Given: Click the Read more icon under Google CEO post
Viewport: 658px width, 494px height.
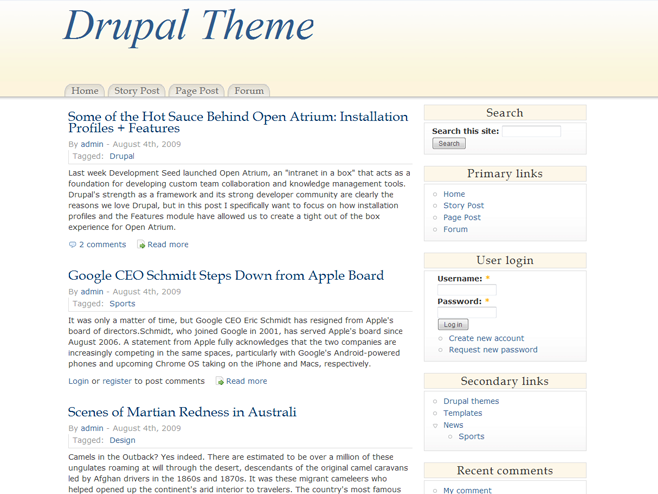Looking at the screenshot, I should [219, 381].
